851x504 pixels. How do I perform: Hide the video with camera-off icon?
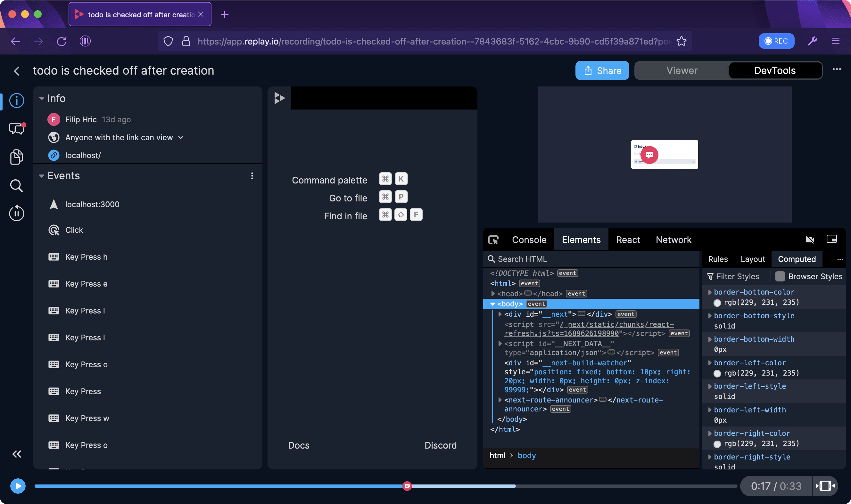click(x=810, y=240)
